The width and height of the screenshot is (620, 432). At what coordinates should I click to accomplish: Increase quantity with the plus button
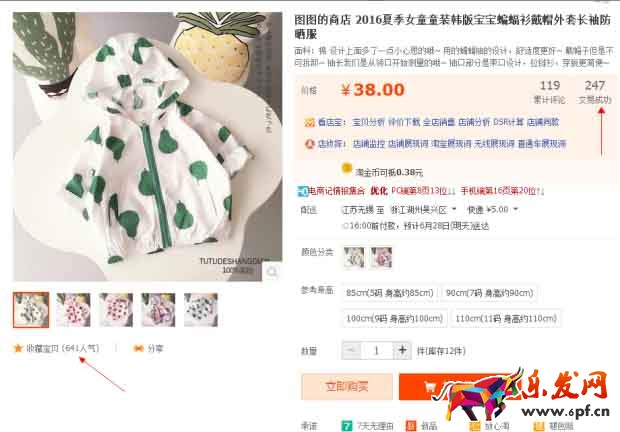pyautogui.click(x=402, y=350)
